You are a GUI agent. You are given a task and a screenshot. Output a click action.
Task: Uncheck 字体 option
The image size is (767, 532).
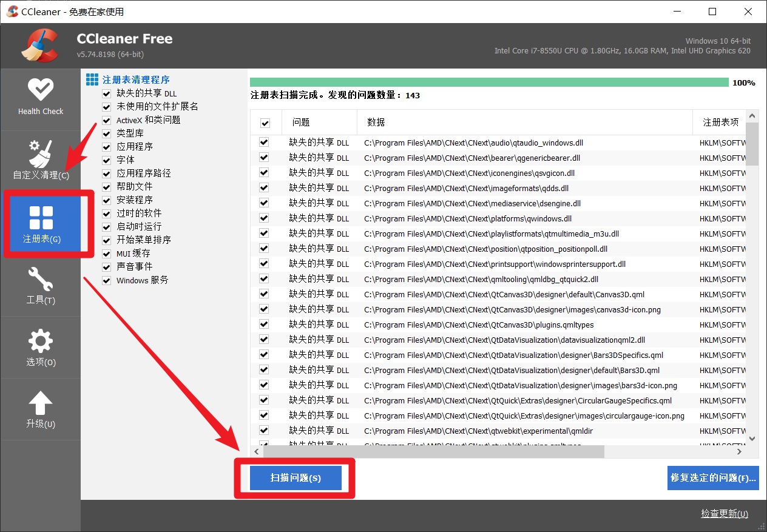[107, 160]
